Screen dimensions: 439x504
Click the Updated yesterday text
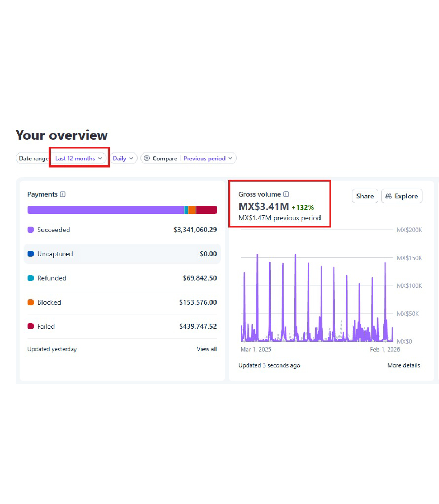click(x=52, y=349)
